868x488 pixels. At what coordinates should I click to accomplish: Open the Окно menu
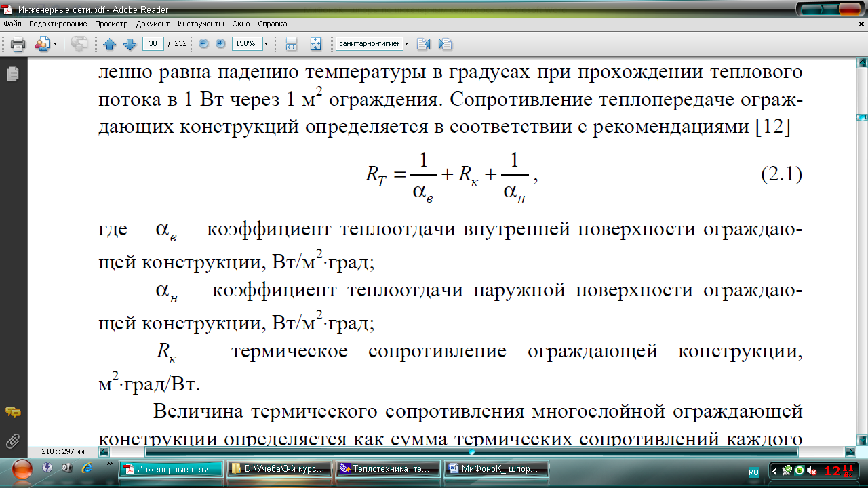[x=241, y=24]
